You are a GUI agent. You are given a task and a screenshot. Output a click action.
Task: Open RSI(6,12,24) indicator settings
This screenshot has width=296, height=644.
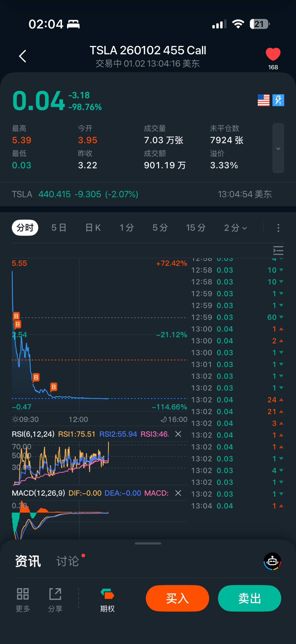[x=33, y=434]
